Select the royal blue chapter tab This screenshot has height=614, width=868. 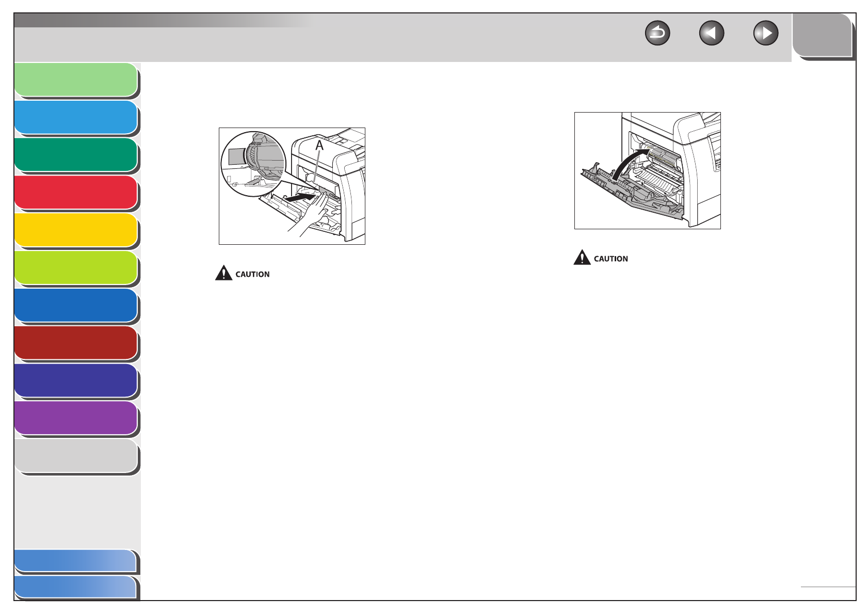click(76, 306)
